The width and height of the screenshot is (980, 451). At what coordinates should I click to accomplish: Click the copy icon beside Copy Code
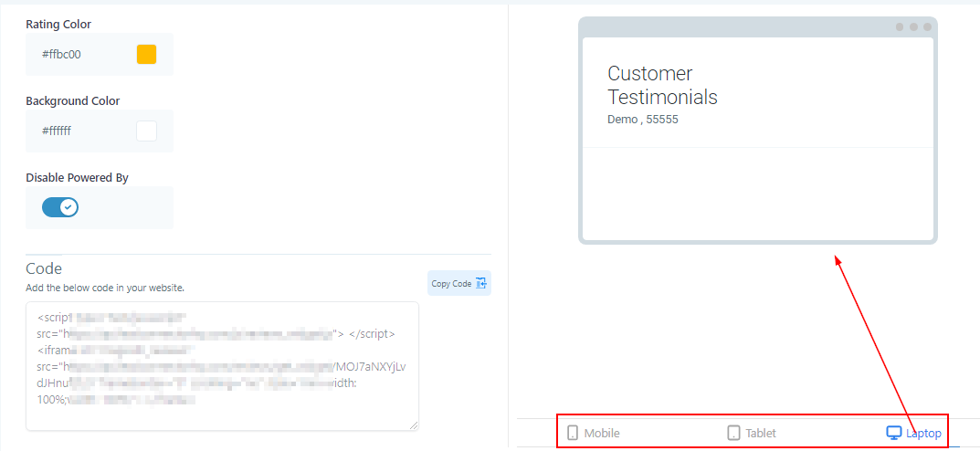tap(482, 284)
